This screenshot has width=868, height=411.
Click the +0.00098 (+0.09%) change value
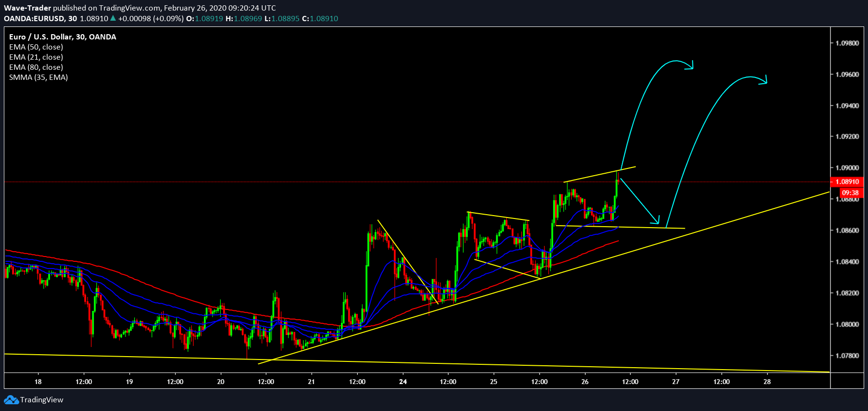pyautogui.click(x=151, y=18)
